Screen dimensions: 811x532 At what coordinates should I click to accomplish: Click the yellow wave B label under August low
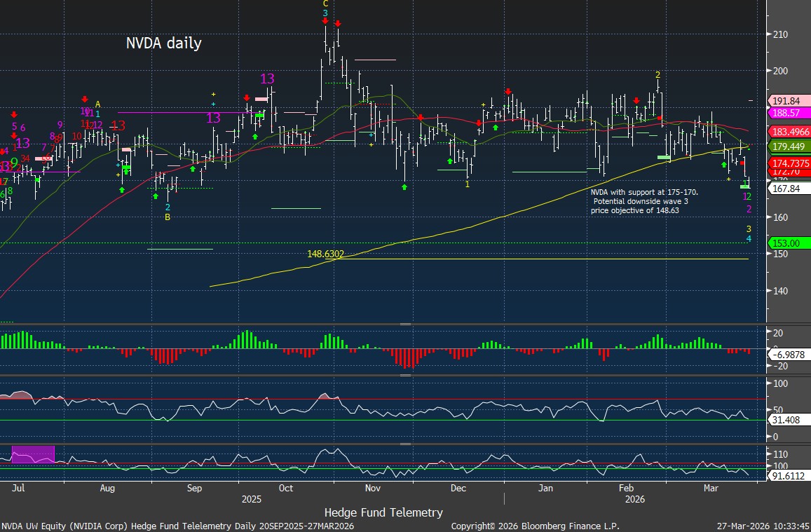[168, 217]
